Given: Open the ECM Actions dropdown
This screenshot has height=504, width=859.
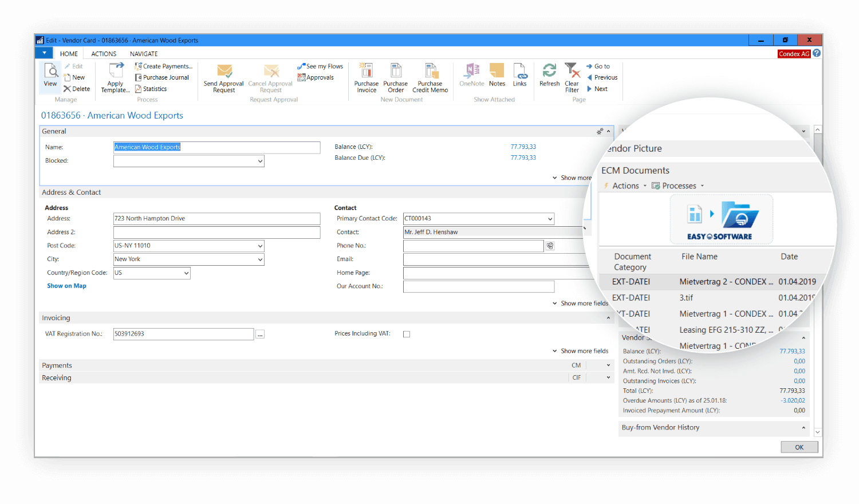Looking at the screenshot, I should click(626, 186).
